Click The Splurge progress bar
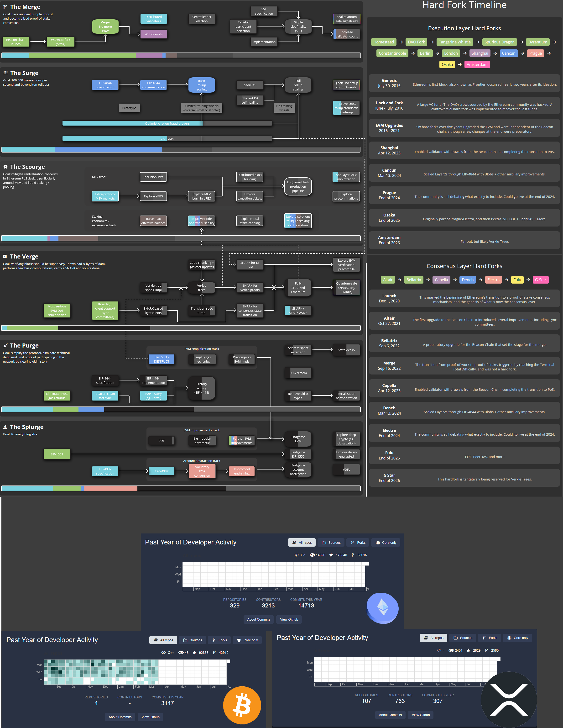563x728 pixels. pos(181,488)
